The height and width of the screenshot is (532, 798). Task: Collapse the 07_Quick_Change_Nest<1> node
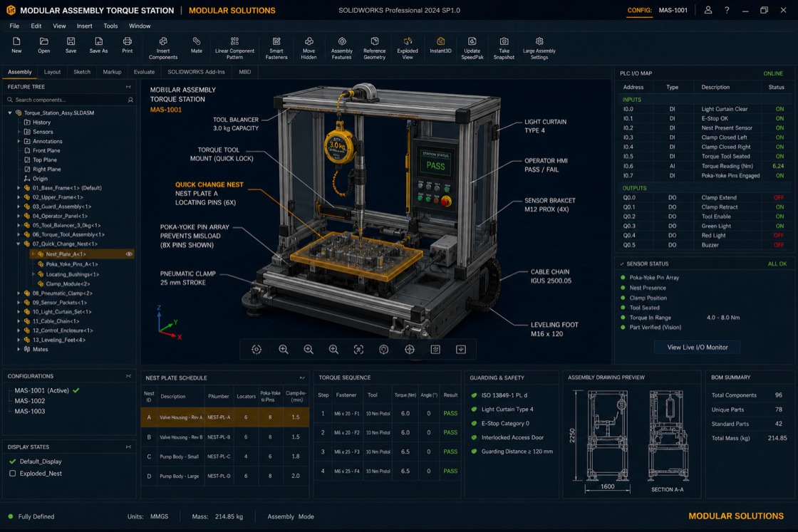tap(19, 244)
